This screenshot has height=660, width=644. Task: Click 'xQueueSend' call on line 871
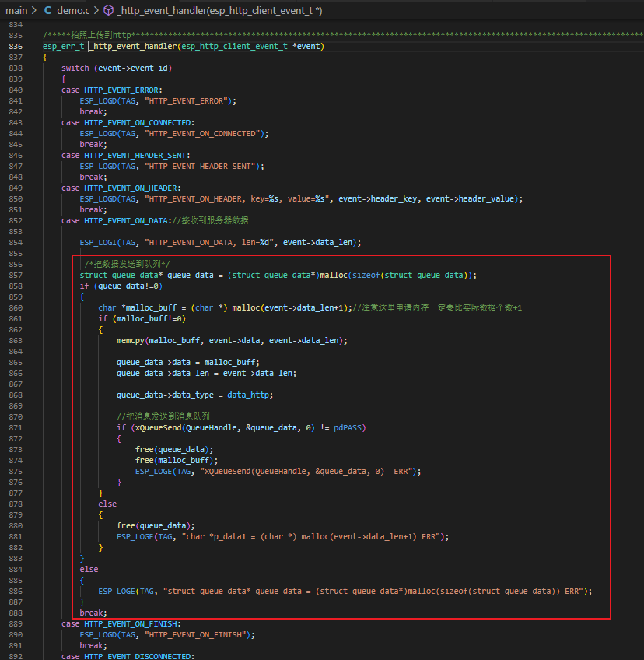[x=158, y=427]
